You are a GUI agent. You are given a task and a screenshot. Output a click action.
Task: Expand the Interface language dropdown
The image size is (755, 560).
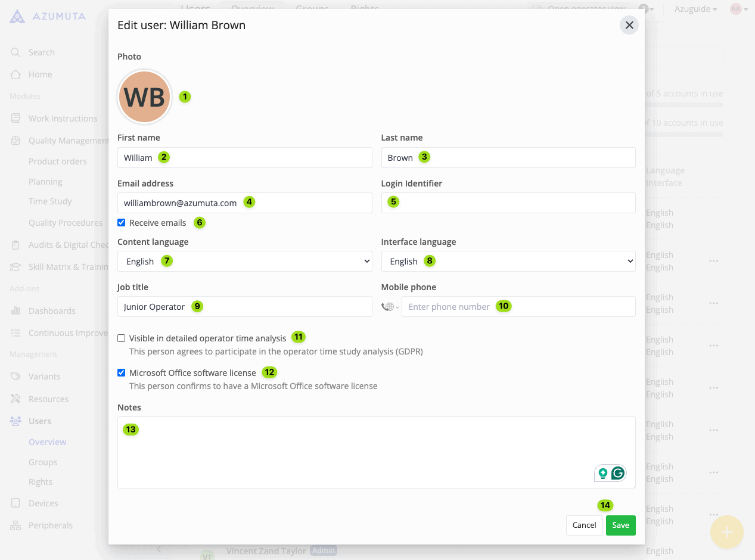508,262
